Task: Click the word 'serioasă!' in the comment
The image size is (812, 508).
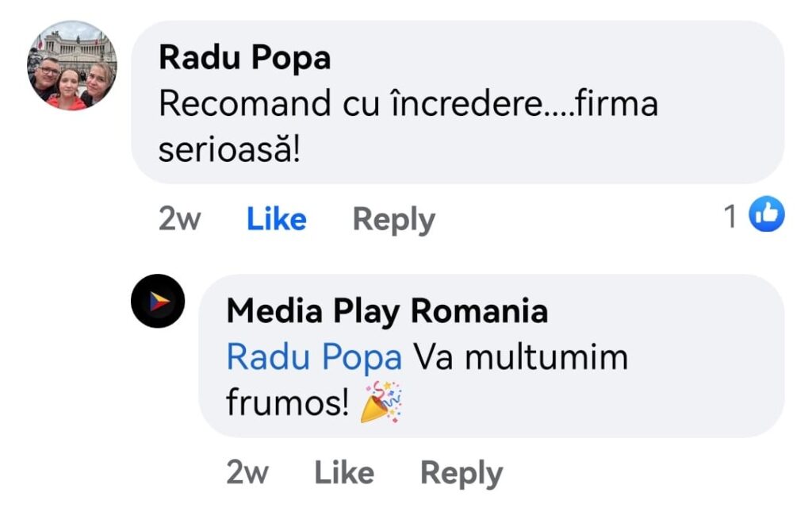Action: 229,149
